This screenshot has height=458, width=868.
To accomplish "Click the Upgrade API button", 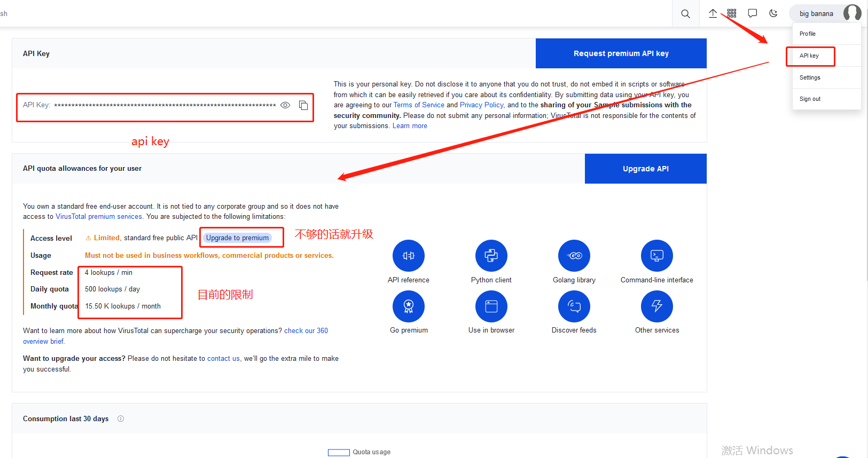I will click(645, 169).
